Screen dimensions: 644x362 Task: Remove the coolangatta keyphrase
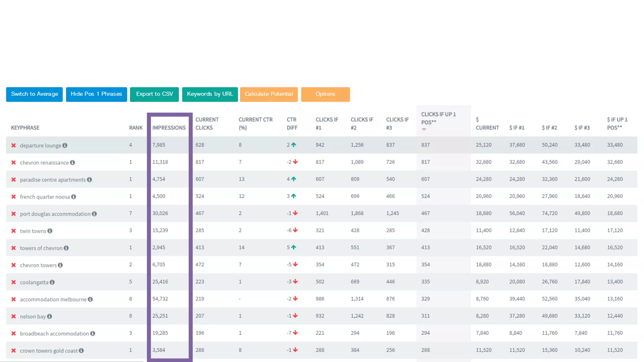pyautogui.click(x=14, y=282)
